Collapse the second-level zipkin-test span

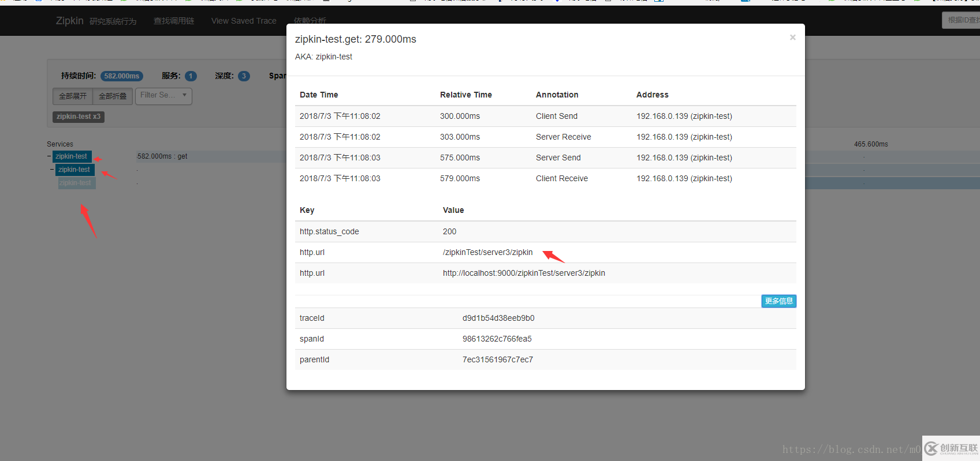point(52,170)
